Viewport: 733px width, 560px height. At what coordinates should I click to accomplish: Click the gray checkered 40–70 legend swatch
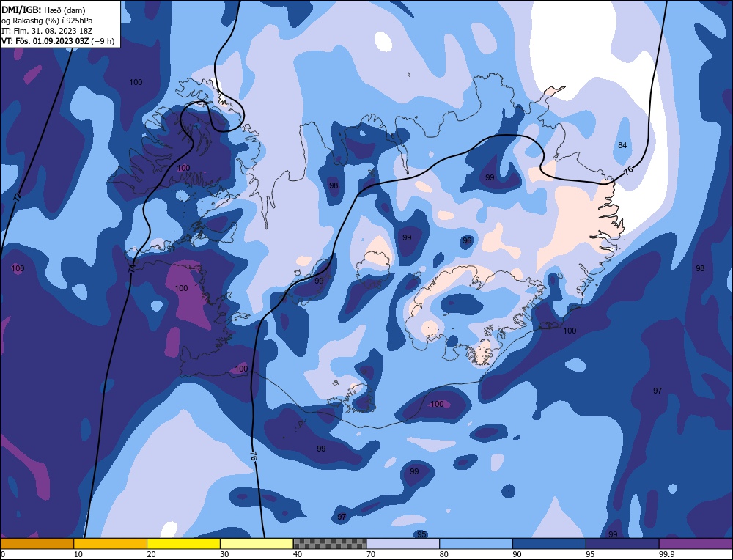(x=330, y=543)
